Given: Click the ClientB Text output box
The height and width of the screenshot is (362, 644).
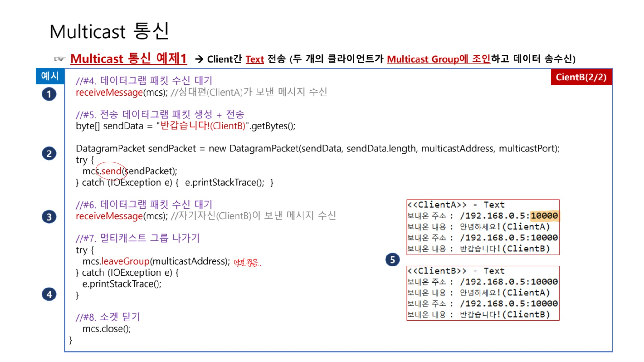Looking at the screenshot, I should 483,293.
